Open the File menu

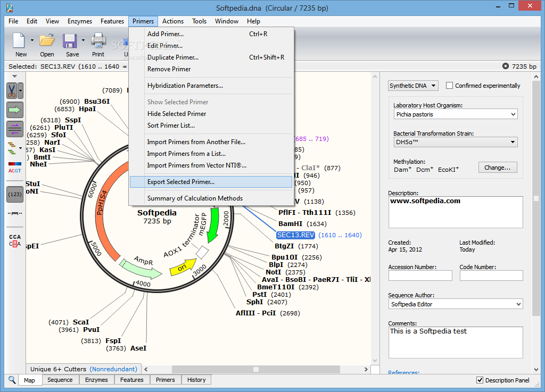coord(13,21)
